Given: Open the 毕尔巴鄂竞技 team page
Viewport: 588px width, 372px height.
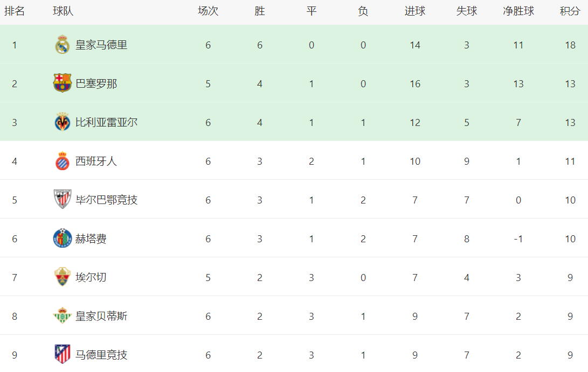Looking at the screenshot, I should [106, 200].
